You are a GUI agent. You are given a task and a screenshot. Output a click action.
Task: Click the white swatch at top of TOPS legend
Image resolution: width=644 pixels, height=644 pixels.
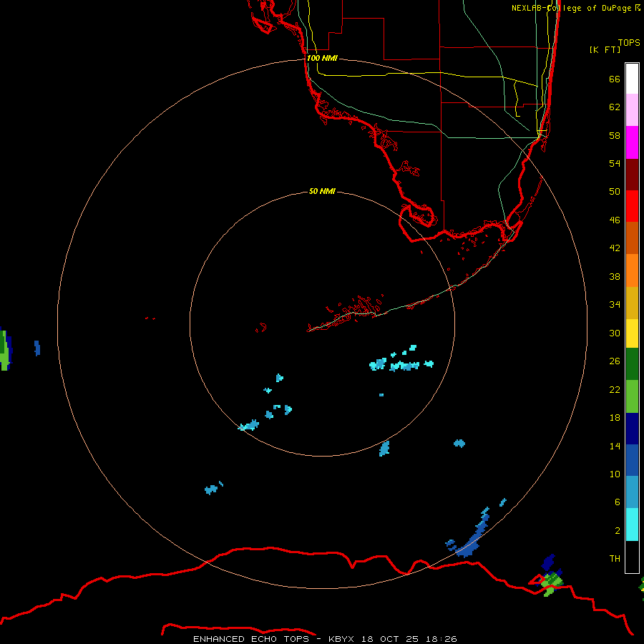(x=632, y=79)
